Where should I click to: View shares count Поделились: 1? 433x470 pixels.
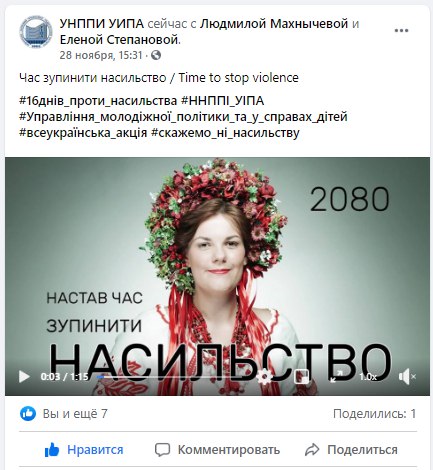[375, 414]
